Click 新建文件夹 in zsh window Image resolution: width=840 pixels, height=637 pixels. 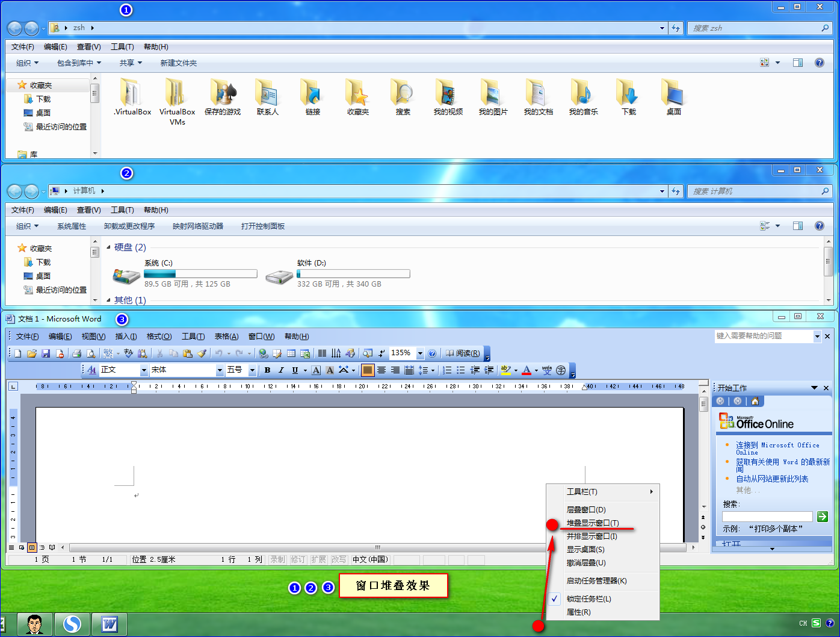(178, 63)
